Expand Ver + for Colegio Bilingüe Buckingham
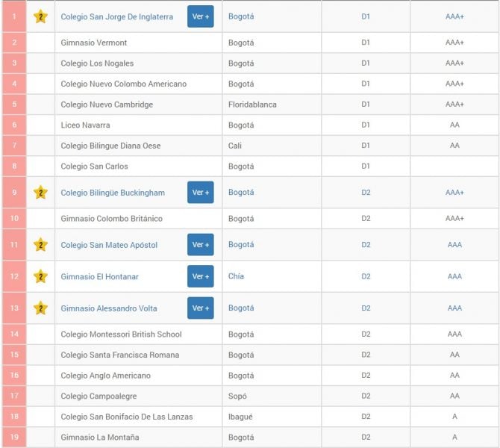 point(200,193)
